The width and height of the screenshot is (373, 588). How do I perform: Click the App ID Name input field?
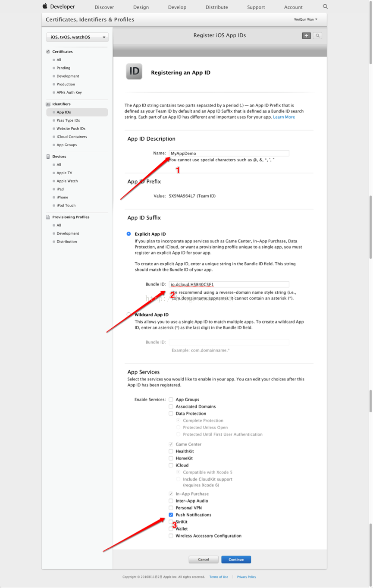coord(229,153)
